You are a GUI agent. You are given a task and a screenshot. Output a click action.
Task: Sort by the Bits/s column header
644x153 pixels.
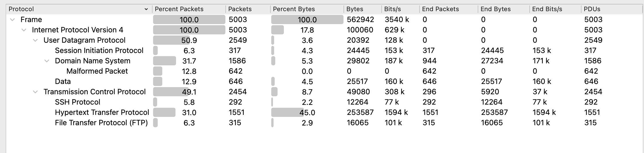point(400,9)
